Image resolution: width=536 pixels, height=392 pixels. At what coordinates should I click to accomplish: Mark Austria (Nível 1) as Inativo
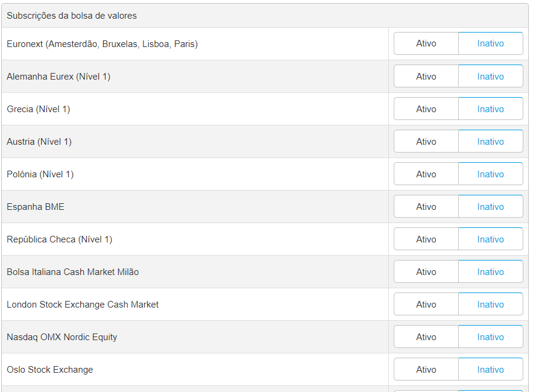(x=490, y=141)
